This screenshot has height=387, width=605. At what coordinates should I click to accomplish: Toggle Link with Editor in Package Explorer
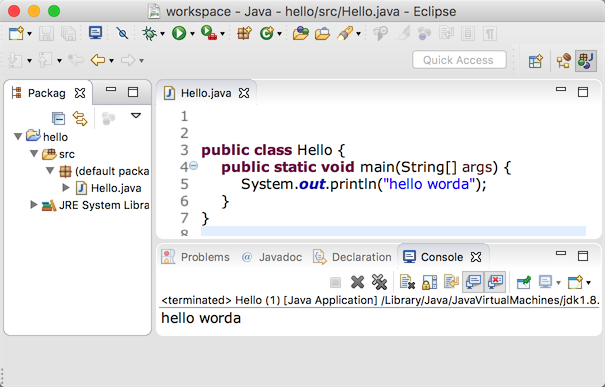(x=80, y=118)
